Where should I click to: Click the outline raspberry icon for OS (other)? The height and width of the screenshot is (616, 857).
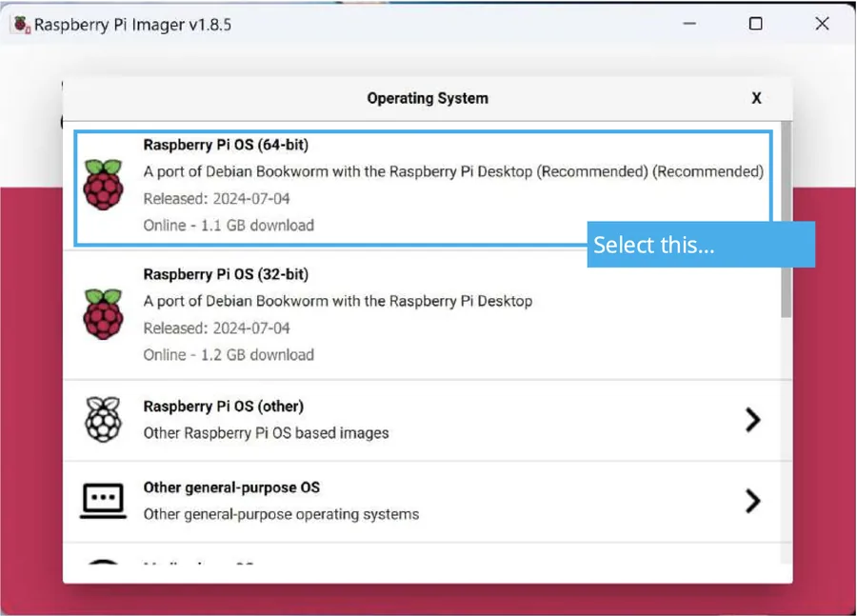pyautogui.click(x=103, y=419)
